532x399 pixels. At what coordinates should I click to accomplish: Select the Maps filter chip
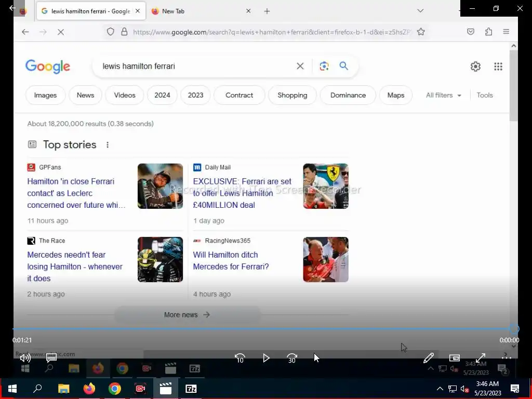tap(395, 96)
